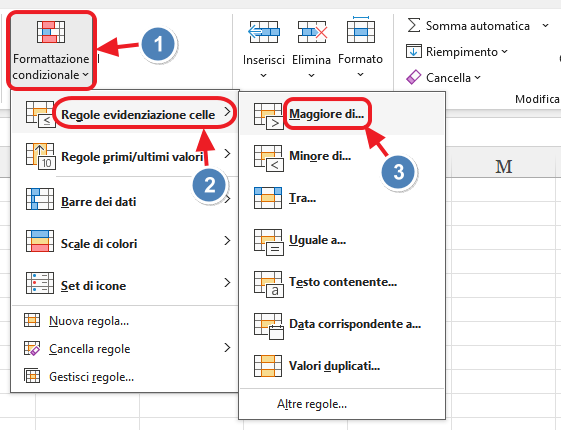Click the Elimina button label
This screenshot has width=561, height=430.
point(311,59)
